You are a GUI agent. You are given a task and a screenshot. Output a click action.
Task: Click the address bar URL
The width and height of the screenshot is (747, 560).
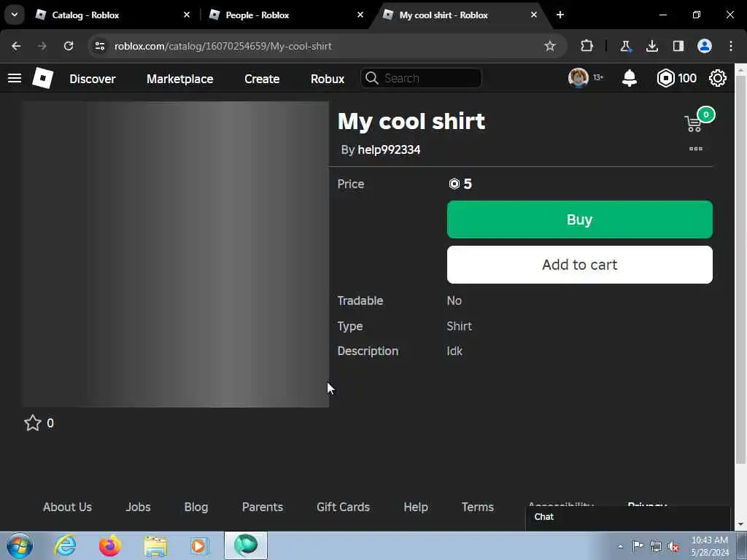point(223,46)
